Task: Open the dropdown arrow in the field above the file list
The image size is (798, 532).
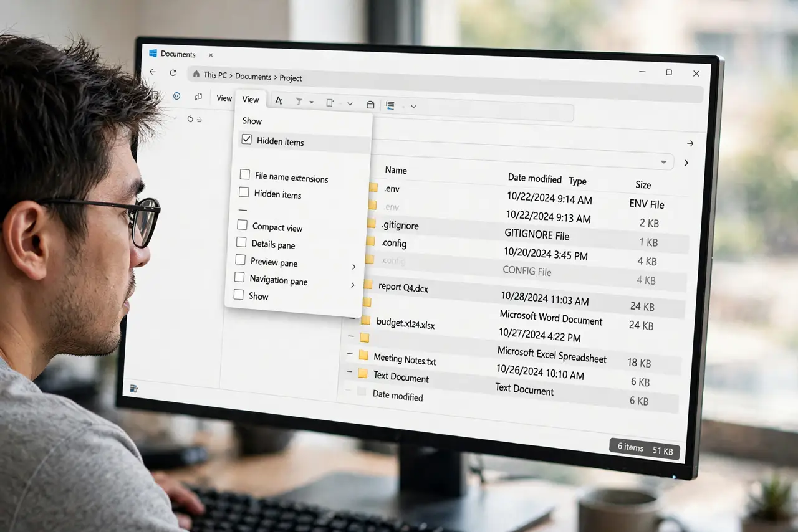Action: (x=663, y=162)
